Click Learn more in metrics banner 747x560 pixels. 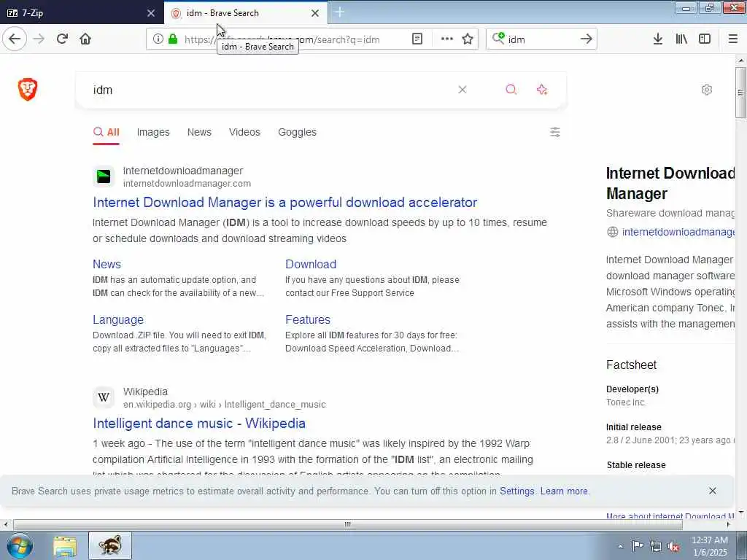coord(564,491)
